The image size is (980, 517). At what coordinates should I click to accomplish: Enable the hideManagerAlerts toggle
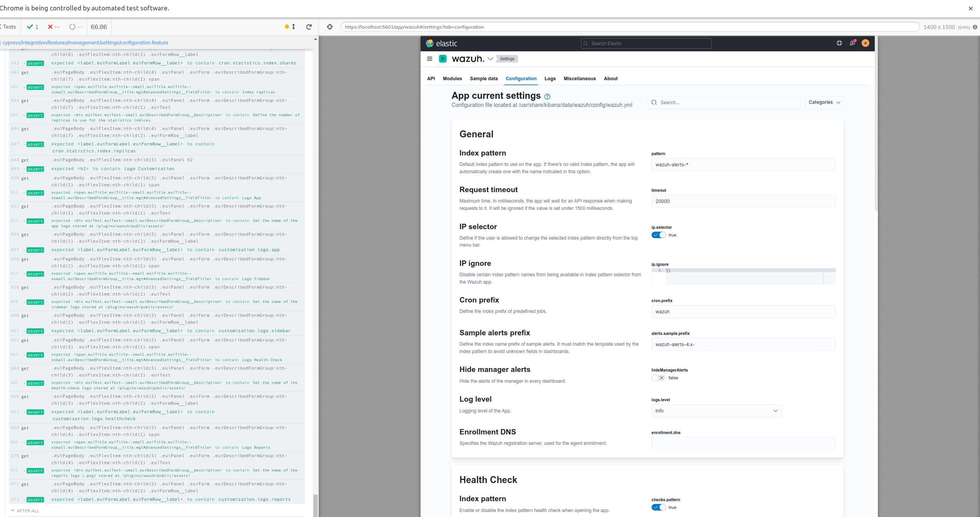pos(658,378)
